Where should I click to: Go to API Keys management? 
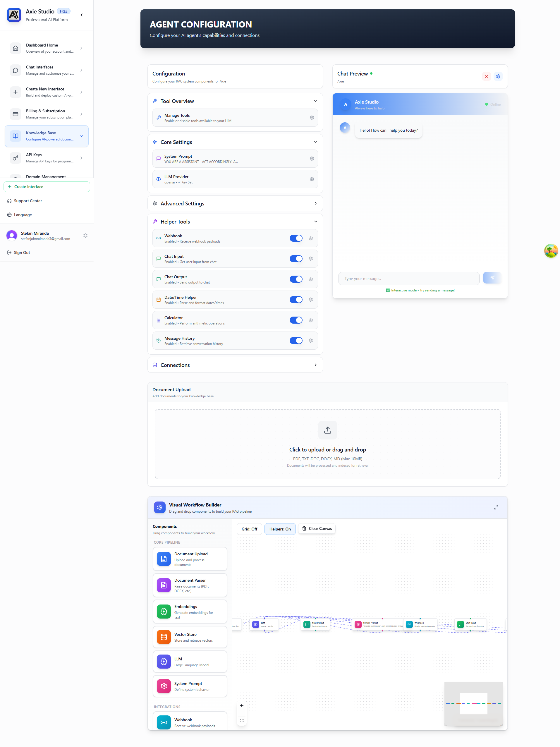(47, 158)
